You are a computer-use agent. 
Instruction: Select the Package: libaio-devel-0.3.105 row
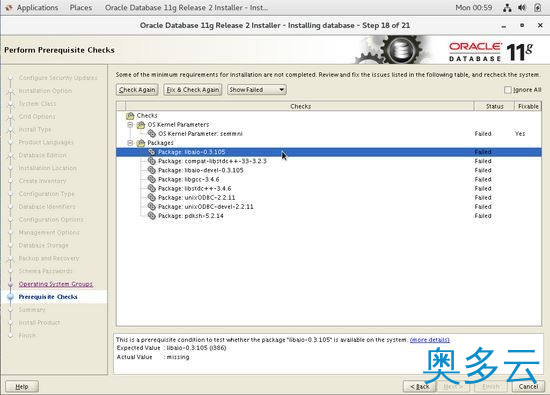[329, 170]
